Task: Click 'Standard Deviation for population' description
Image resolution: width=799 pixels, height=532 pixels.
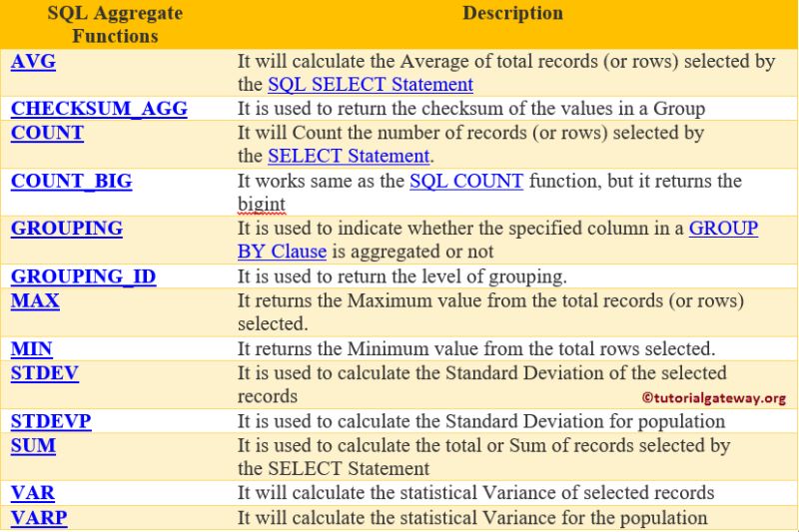Action: coord(481,421)
